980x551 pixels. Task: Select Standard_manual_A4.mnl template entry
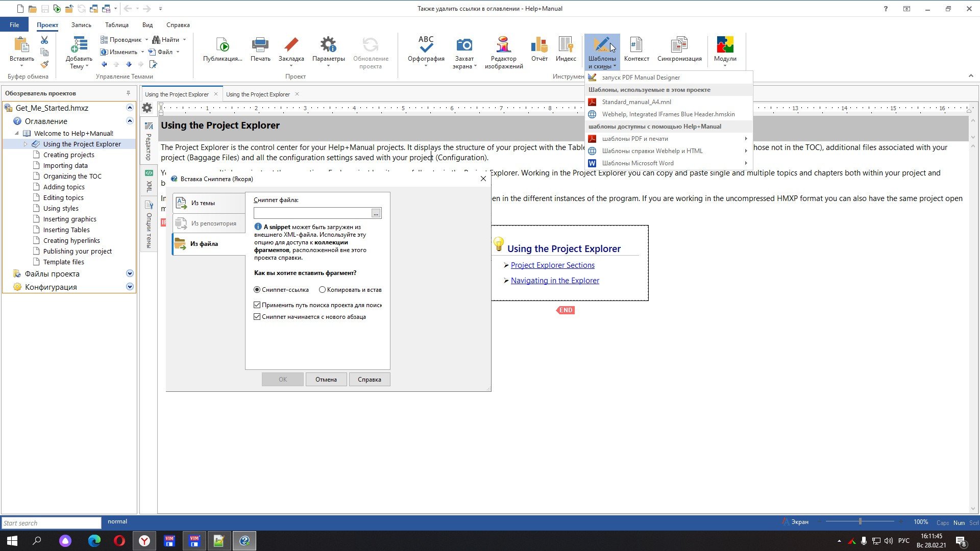tap(669, 102)
